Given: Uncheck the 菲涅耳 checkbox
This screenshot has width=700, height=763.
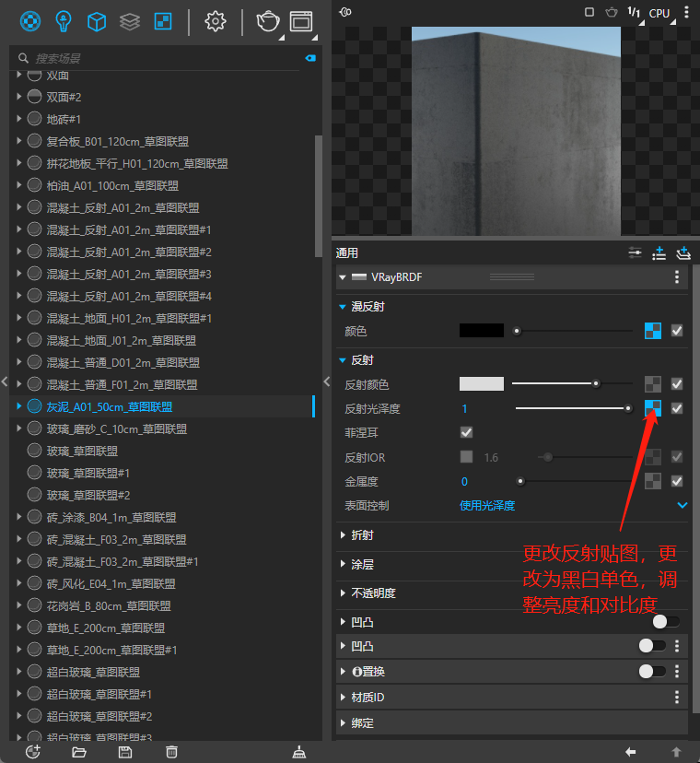Looking at the screenshot, I should click(466, 432).
